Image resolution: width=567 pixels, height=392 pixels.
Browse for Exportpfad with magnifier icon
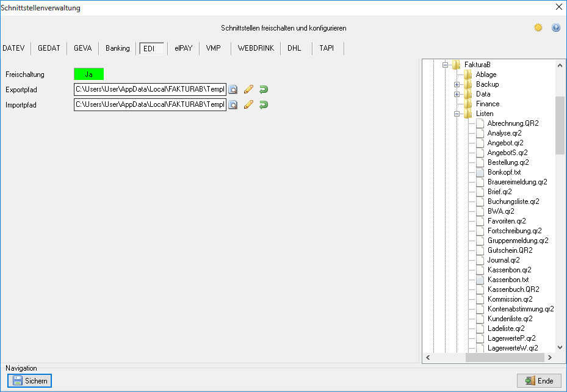tap(233, 89)
